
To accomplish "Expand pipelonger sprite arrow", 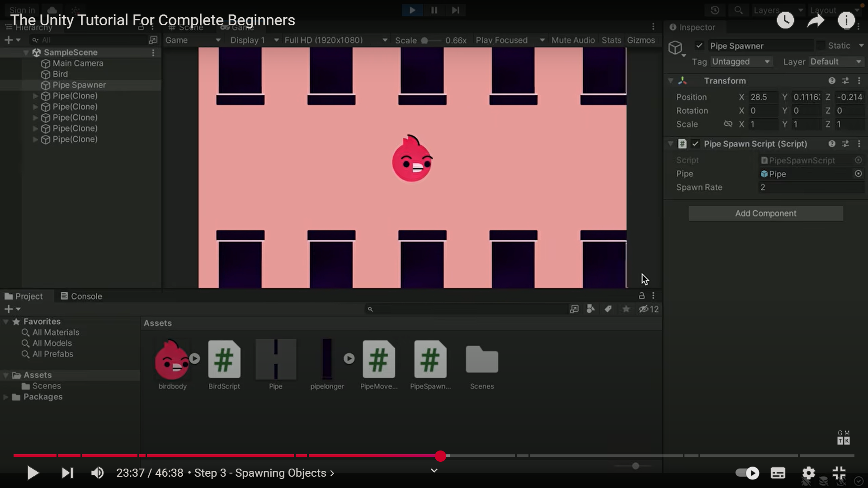I will point(349,359).
